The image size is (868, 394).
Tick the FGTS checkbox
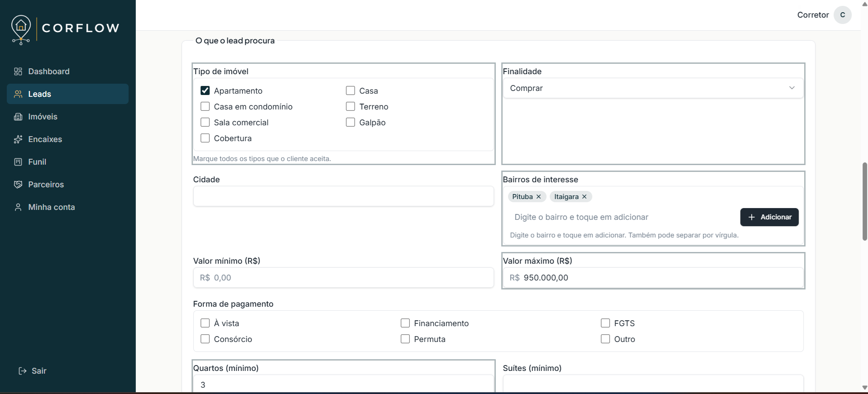605,323
